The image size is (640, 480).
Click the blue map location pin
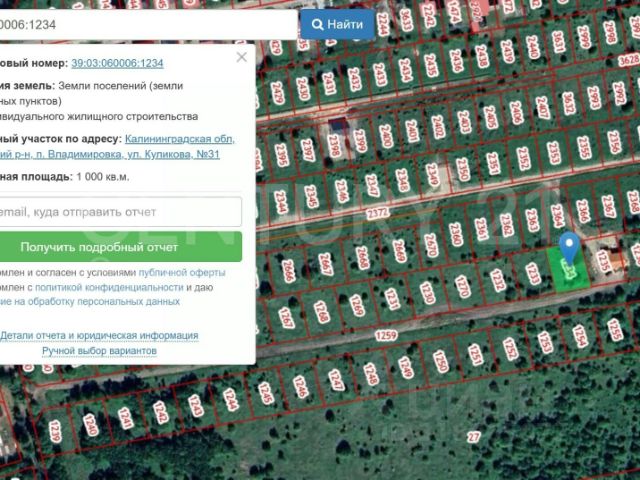point(569,247)
